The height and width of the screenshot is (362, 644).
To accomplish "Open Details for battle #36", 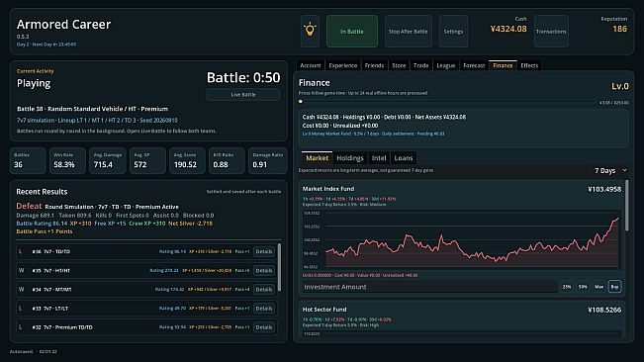I will 264,251.
